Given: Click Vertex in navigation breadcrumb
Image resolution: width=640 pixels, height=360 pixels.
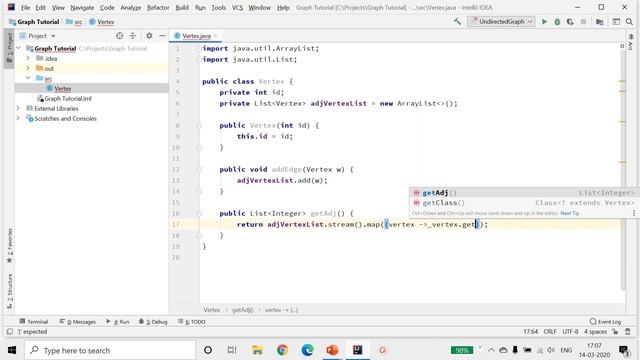Looking at the screenshot, I should click(x=102, y=22).
